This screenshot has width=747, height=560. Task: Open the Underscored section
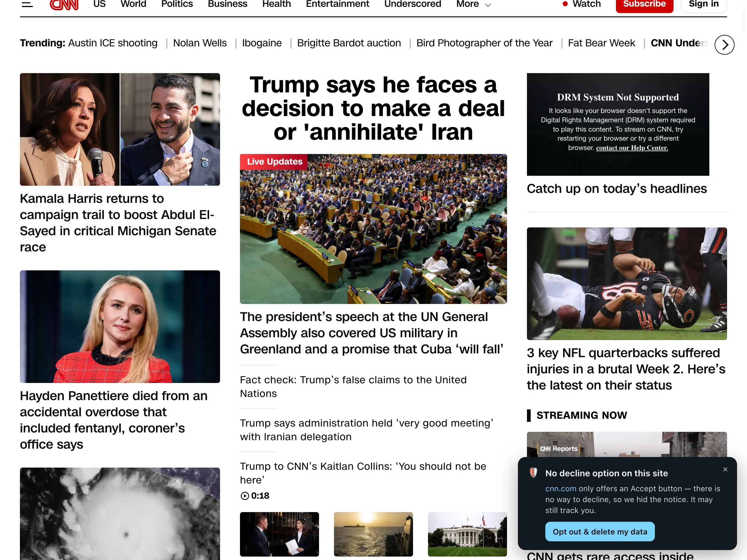tap(413, 4)
